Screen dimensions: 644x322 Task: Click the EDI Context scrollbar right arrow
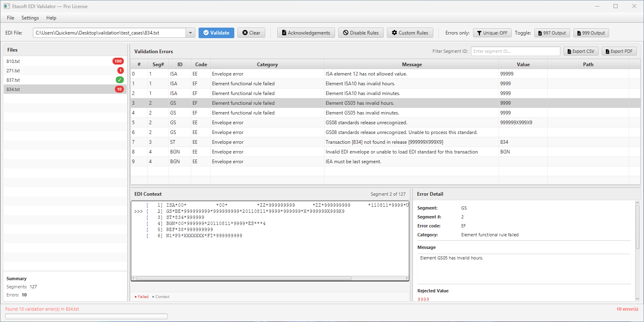click(x=406, y=278)
